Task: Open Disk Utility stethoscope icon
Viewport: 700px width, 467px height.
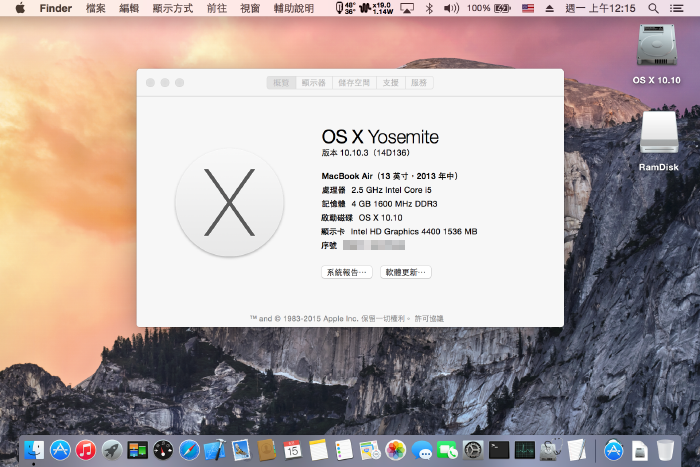Action: (550, 450)
